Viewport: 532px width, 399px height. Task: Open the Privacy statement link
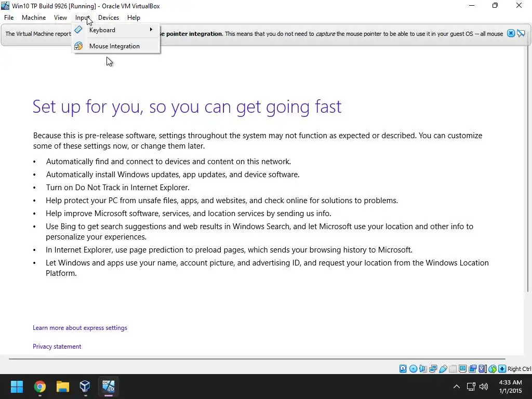57,347
